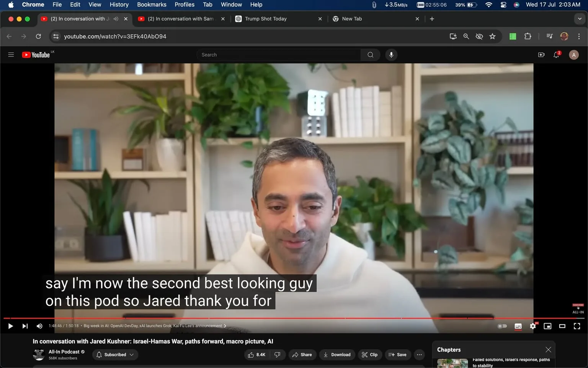
Task: Toggle autoplay on the player
Action: click(x=502, y=326)
